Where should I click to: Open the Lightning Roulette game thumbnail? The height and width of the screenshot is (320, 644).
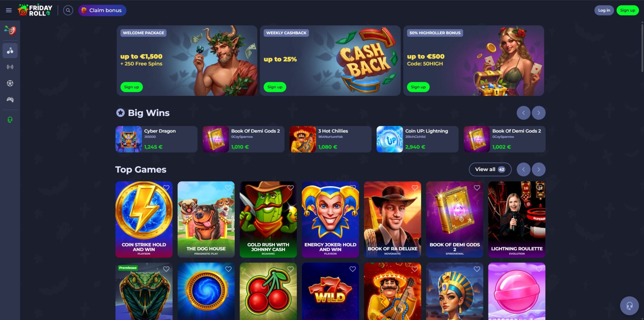pos(517,219)
